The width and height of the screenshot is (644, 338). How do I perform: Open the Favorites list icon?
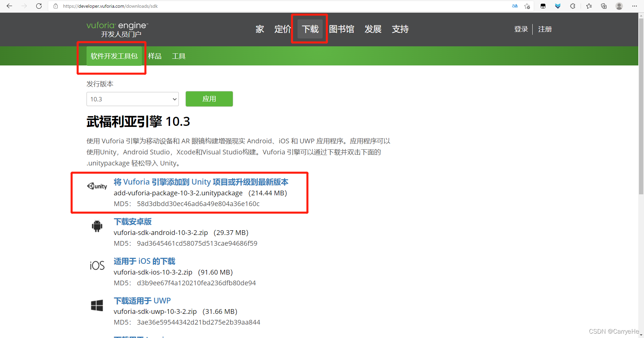coord(589,6)
